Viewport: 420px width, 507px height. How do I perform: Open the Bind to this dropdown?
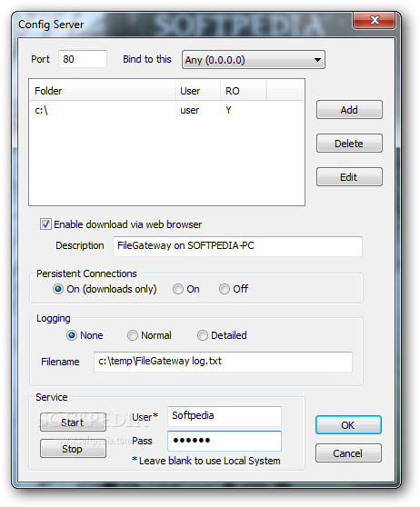pyautogui.click(x=254, y=60)
